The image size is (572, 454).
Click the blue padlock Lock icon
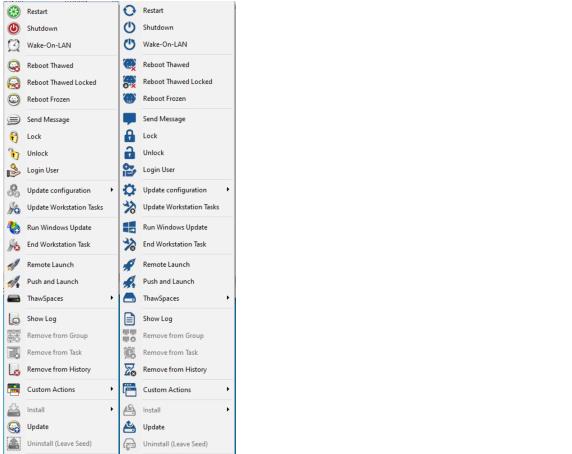coord(130,136)
